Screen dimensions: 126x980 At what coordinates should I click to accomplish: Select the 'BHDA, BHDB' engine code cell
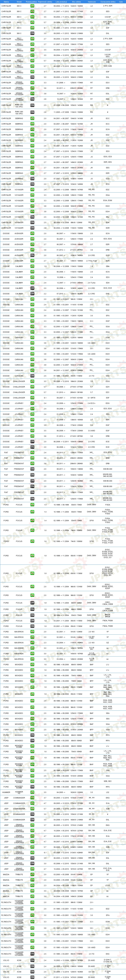click(x=108, y=615)
